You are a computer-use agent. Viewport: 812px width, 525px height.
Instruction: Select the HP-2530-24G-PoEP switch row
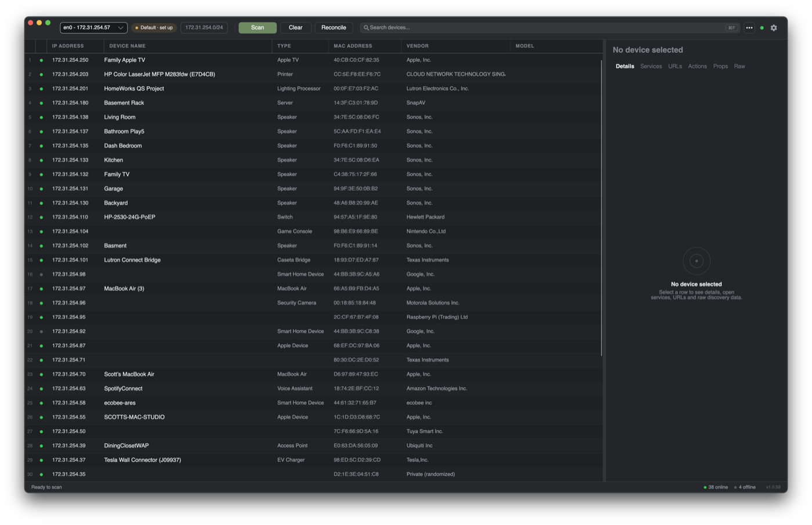coord(313,217)
